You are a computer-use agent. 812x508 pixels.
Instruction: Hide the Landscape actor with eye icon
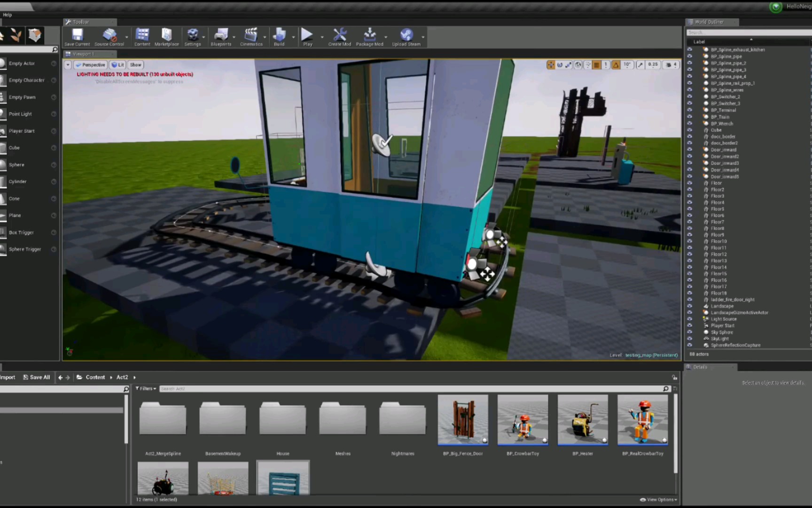tap(689, 306)
